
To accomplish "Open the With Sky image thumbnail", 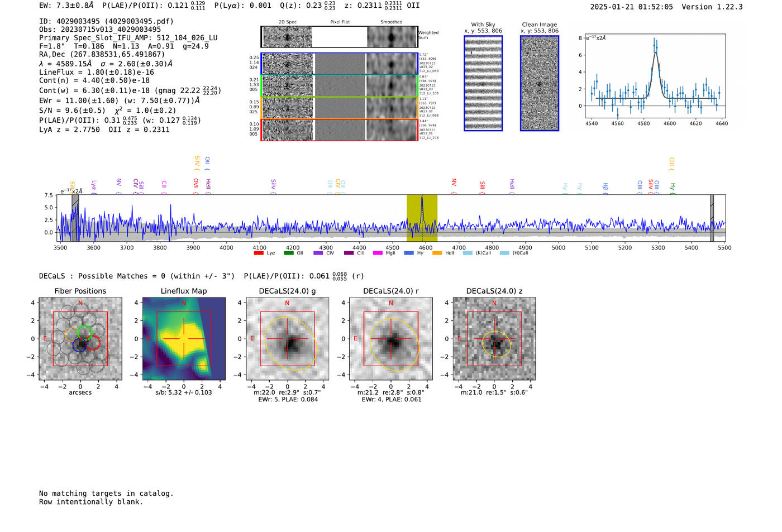I will [483, 83].
